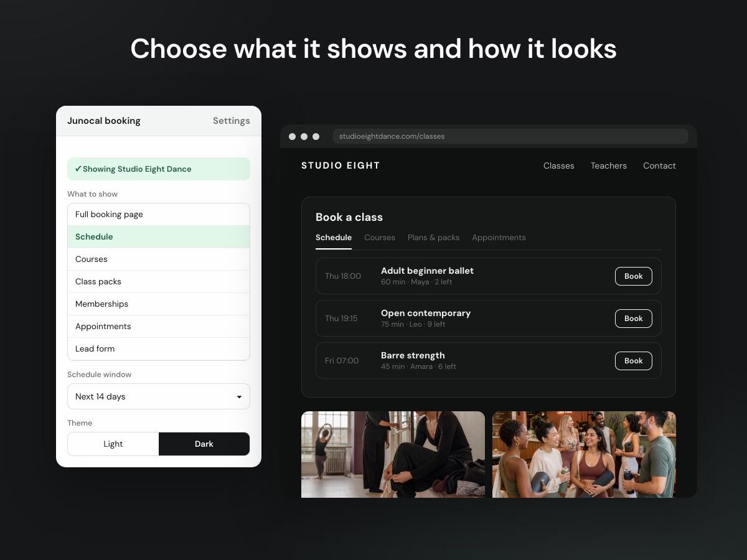Click the Fri 07:00 time label
This screenshot has height=560, width=747.
pos(342,361)
